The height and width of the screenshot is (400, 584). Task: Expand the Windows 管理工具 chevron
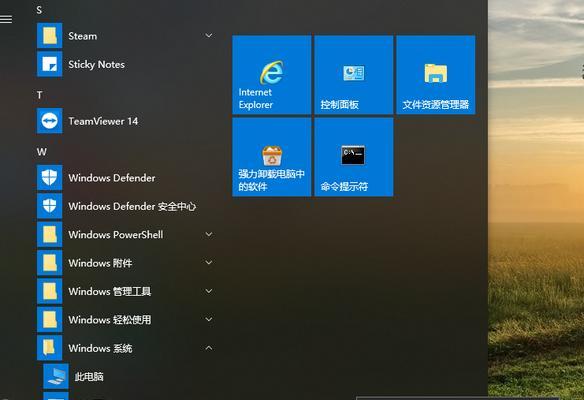pyautogui.click(x=209, y=291)
